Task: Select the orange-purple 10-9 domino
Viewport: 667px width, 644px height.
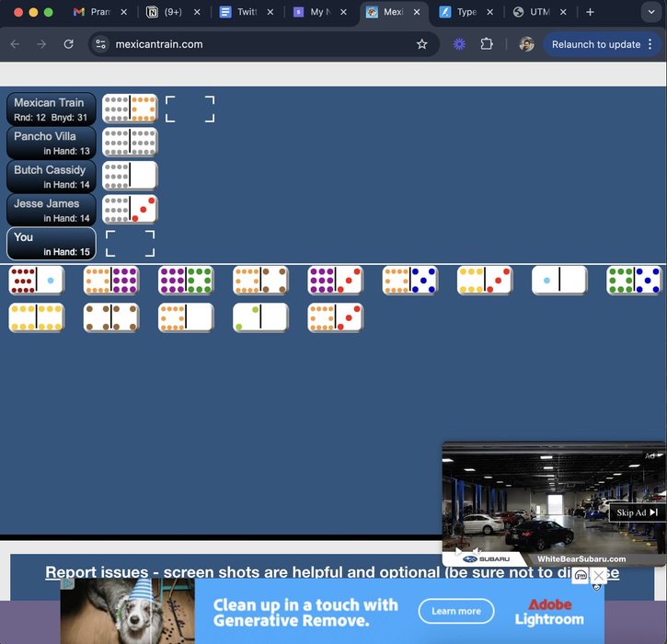Action: [111, 281]
